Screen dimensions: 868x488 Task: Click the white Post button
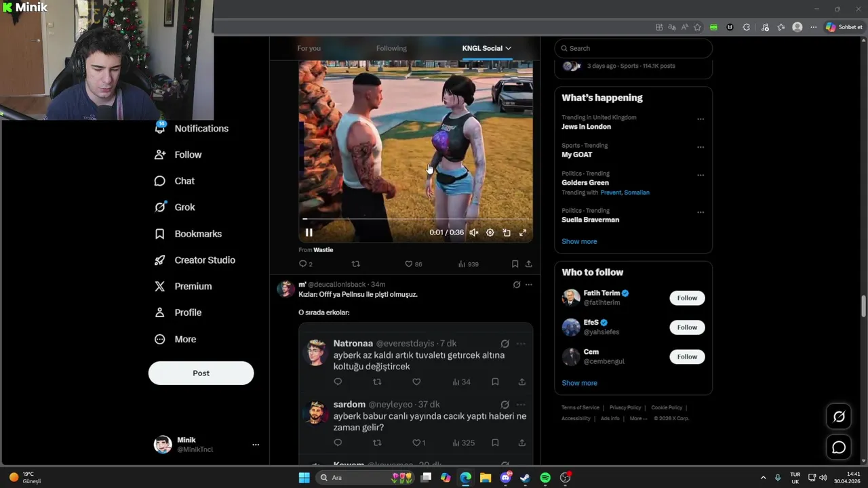pyautogui.click(x=201, y=373)
